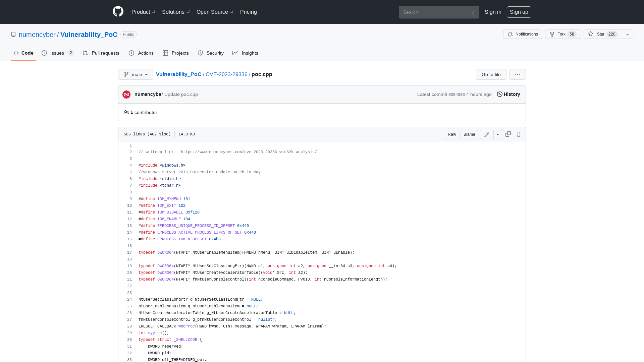The image size is (644, 362).
Task: Copy raw contents with the copy icon
Action: [508, 134]
